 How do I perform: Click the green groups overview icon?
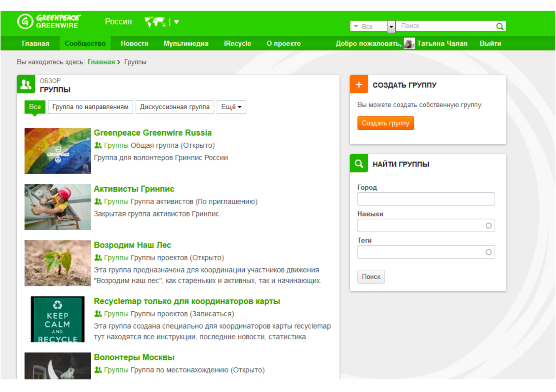pos(26,84)
